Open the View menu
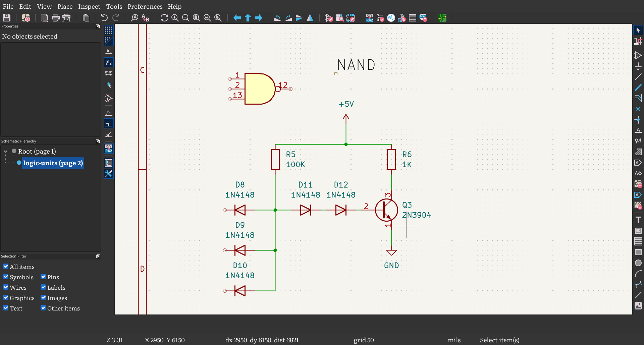The height and width of the screenshot is (345, 644). [x=44, y=6]
